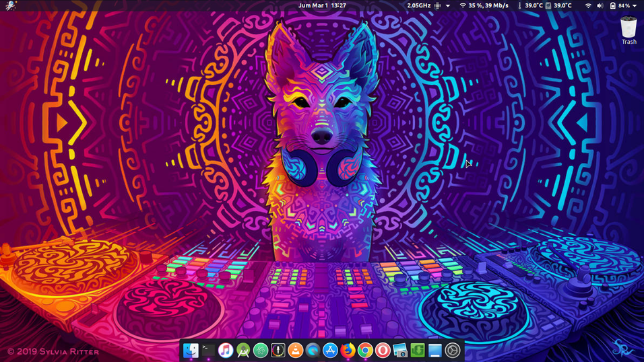
Task: Click the 2.05GHz CPU frequency text
Action: click(419, 6)
